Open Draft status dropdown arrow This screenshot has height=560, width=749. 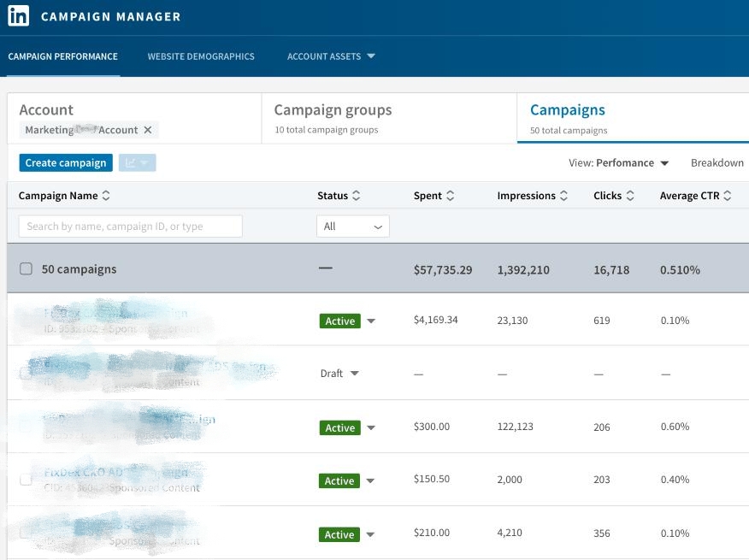point(355,374)
